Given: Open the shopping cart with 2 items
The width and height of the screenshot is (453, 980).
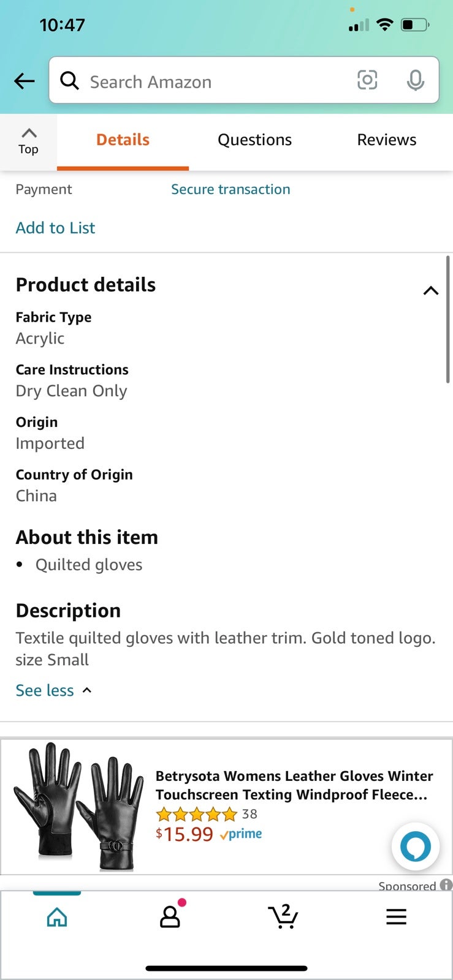Looking at the screenshot, I should coord(283,916).
